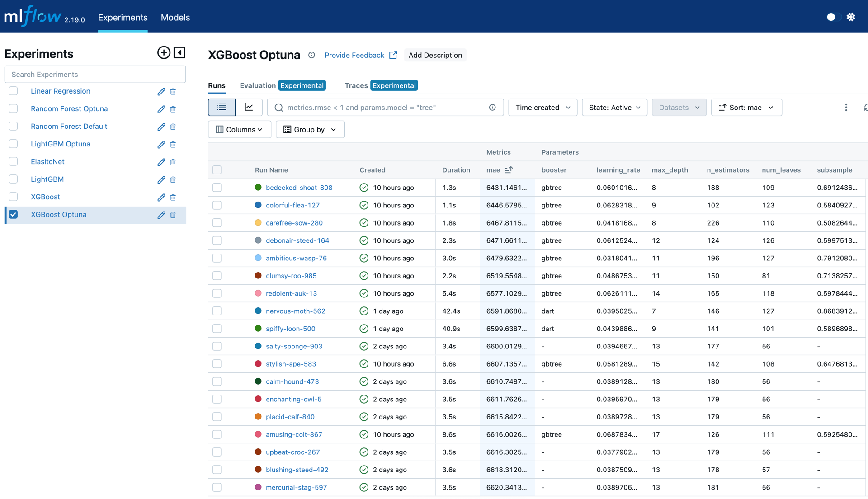Select the nervous-moth-562 run checkbox
This screenshot has width=868, height=499.
coord(217,311)
